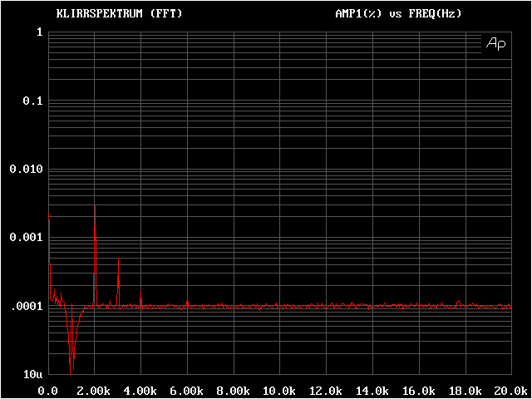Image resolution: width=532 pixels, height=399 pixels.
Task: Click the 0.010 amplitude axis label
Action: point(26,169)
